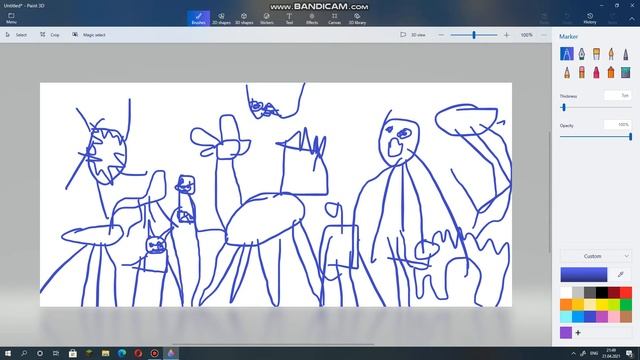
Task: Choose the light gray color swatch
Action: pos(578,292)
